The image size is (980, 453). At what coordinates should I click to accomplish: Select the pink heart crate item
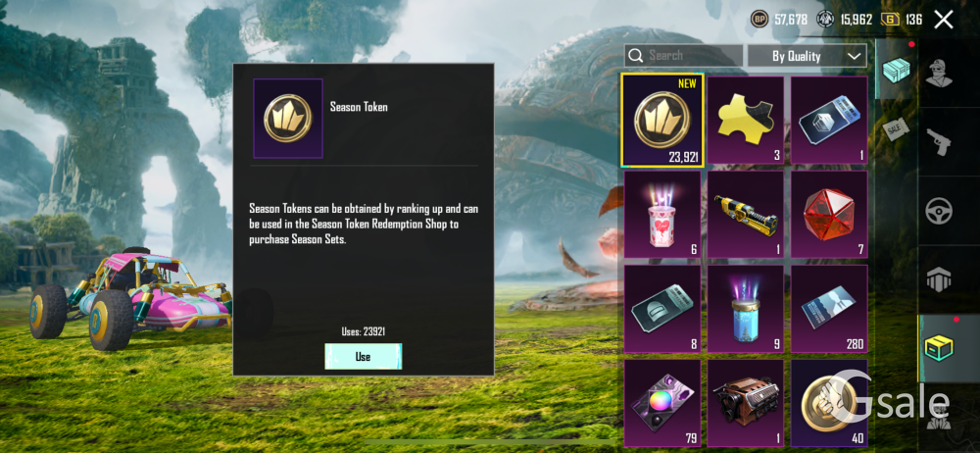click(662, 214)
